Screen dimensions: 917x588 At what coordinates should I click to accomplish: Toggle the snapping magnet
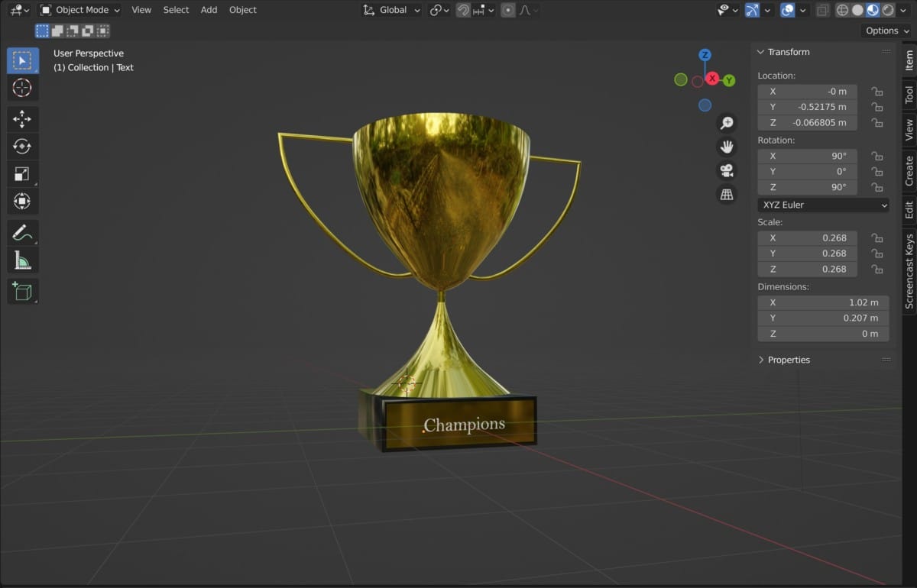pos(463,10)
